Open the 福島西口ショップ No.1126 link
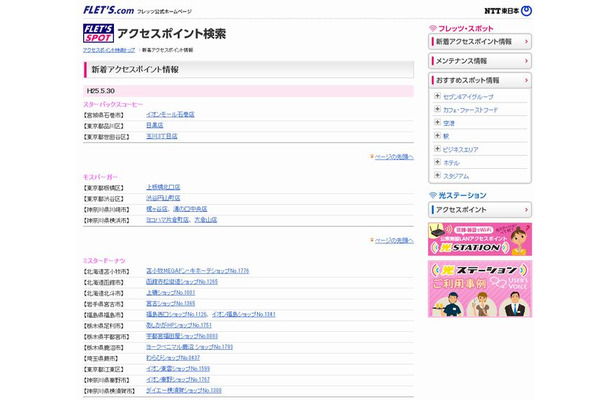The width and height of the screenshot is (610, 400). pyautogui.click(x=176, y=314)
